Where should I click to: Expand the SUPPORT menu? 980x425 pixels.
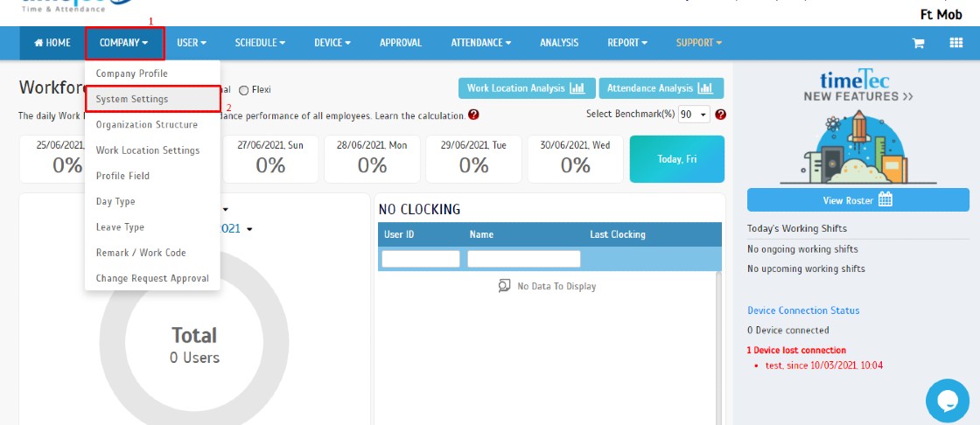699,43
